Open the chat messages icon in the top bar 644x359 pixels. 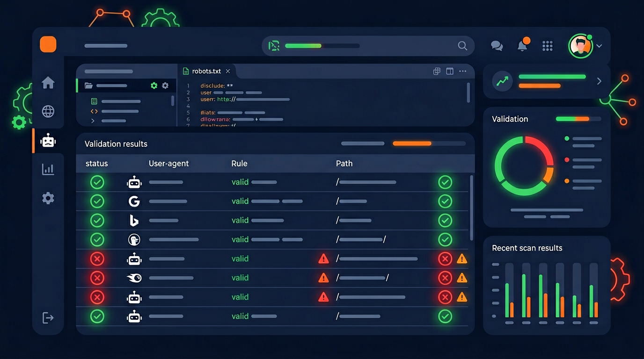click(497, 46)
